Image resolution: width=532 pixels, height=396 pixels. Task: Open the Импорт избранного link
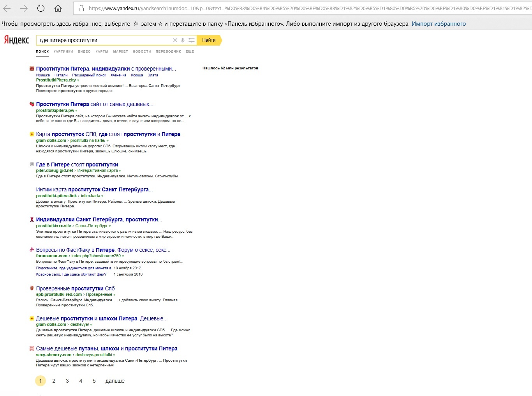click(x=439, y=24)
